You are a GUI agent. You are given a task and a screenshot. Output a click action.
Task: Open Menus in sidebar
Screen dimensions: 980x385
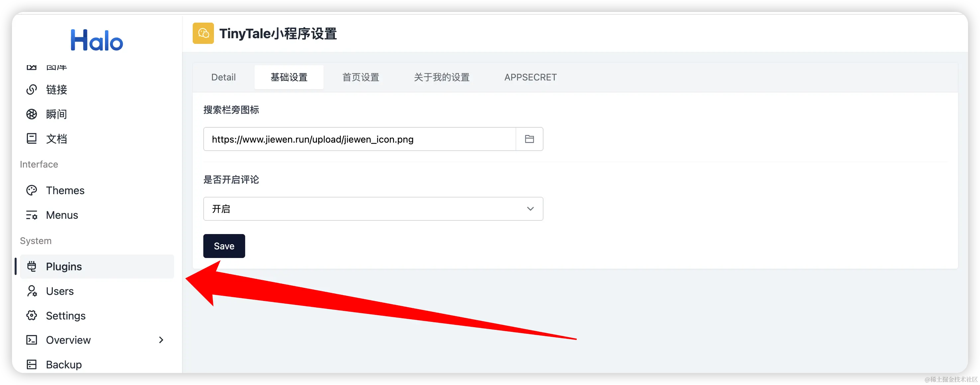(62, 215)
